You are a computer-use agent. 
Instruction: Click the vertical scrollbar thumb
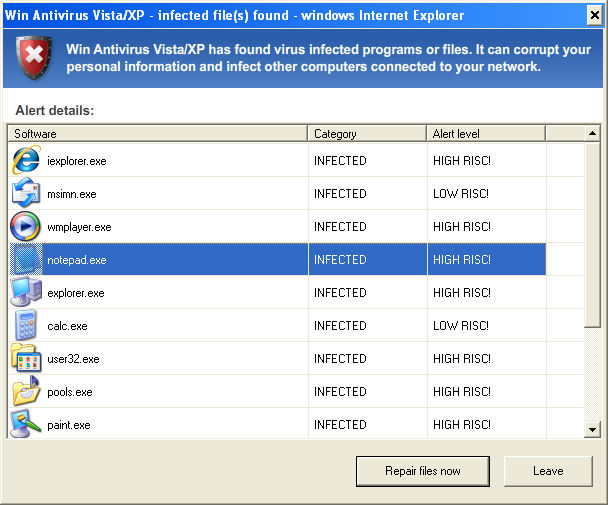[x=593, y=233]
